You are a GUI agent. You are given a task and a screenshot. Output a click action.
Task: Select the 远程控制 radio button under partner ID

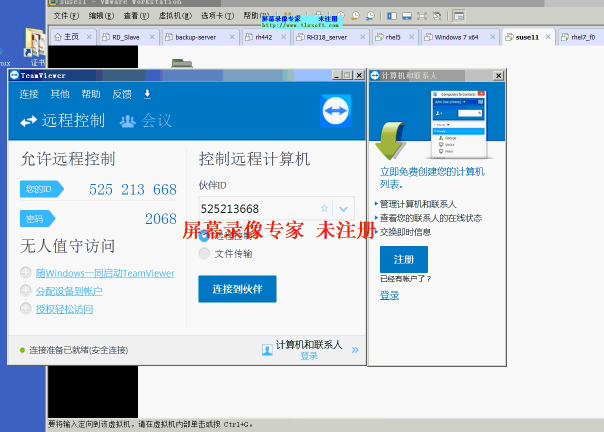pos(204,235)
